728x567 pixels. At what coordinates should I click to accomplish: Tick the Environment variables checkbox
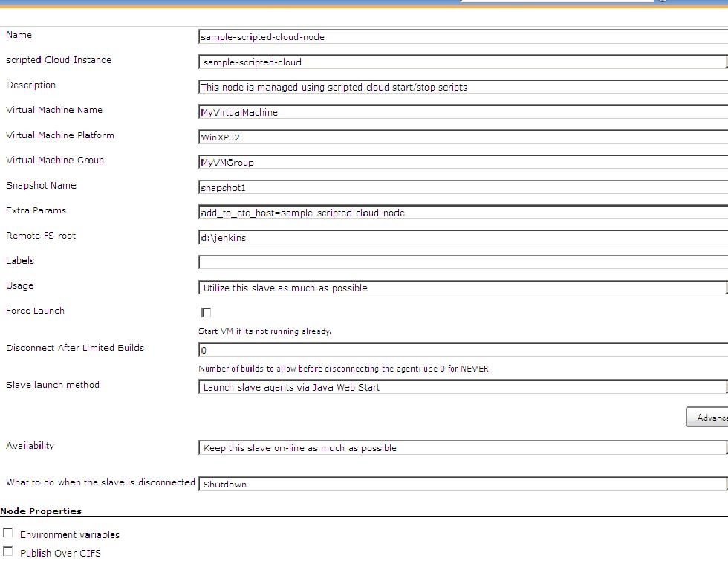pos(8,533)
